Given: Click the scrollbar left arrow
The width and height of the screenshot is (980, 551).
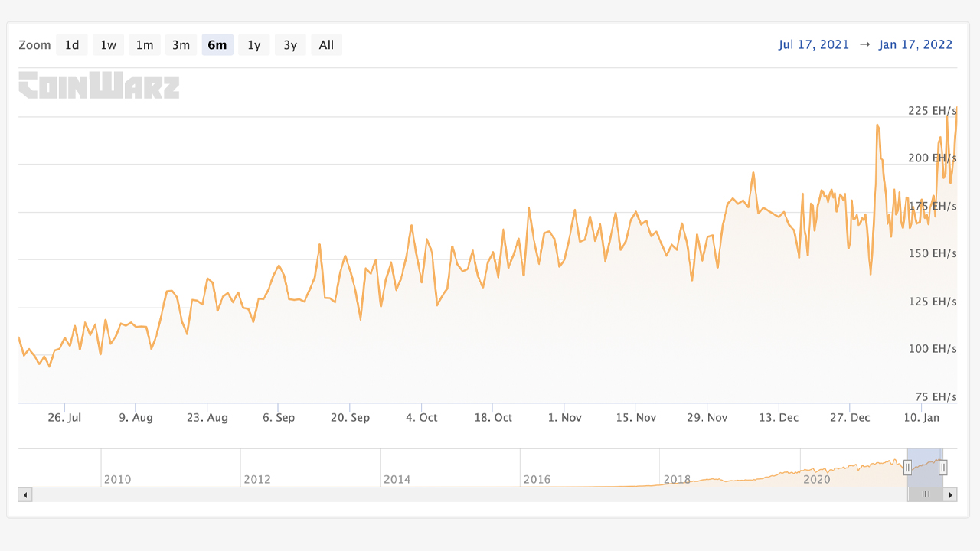Looking at the screenshot, I should coord(25,494).
